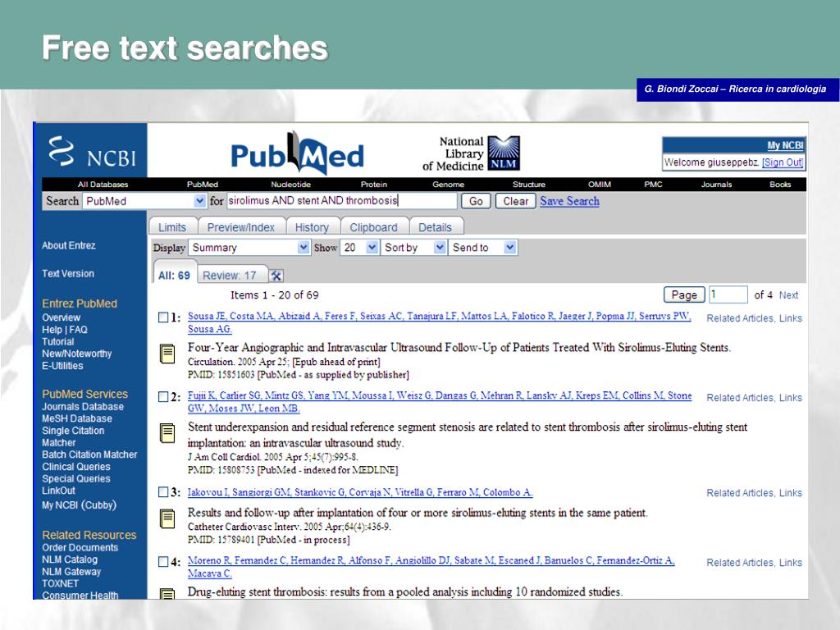Click the Clear button
The width and height of the screenshot is (840, 630).
click(515, 201)
